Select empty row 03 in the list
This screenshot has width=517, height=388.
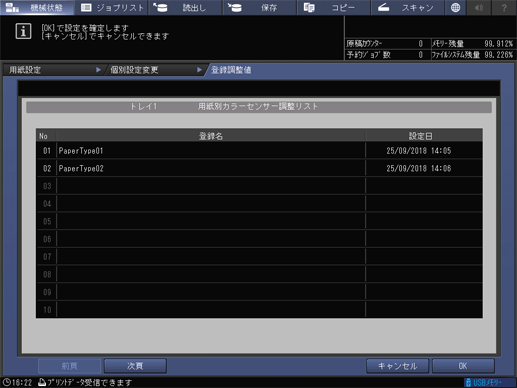[x=259, y=186]
